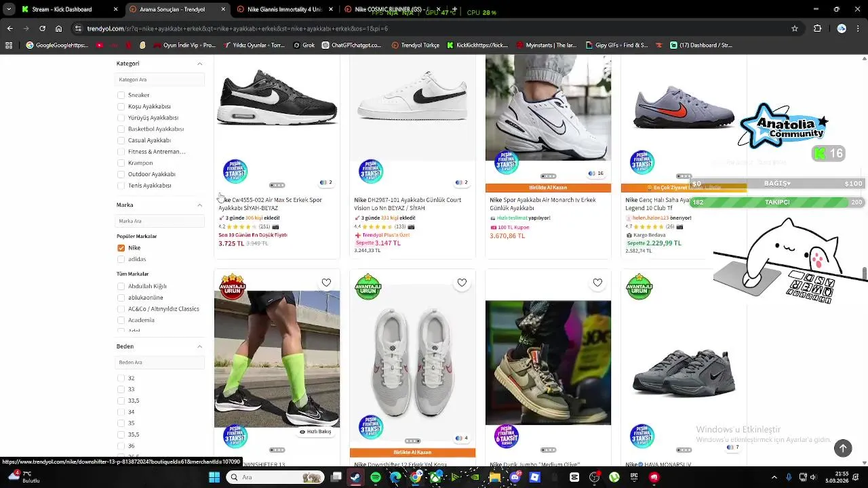This screenshot has width=868, height=488.
Task: Open the Grok bookmark
Action: pyautogui.click(x=304, y=45)
